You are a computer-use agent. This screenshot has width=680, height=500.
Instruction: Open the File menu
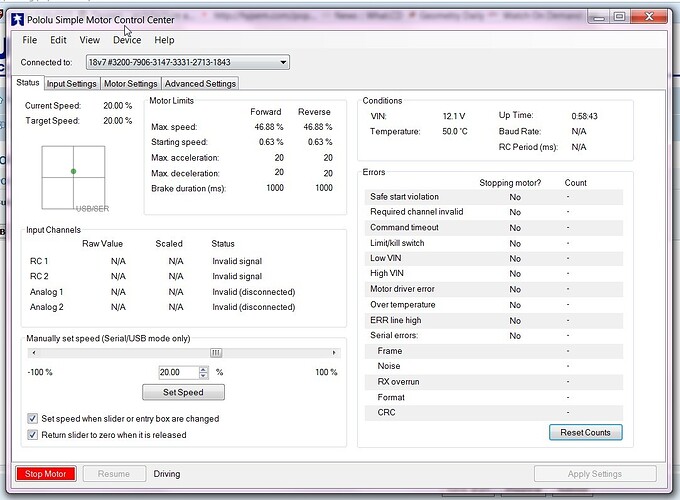(x=29, y=40)
